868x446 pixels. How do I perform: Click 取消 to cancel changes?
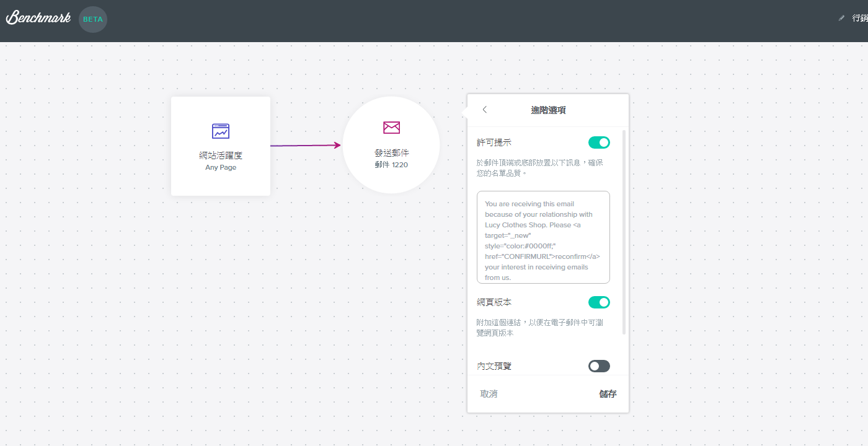pos(489,394)
